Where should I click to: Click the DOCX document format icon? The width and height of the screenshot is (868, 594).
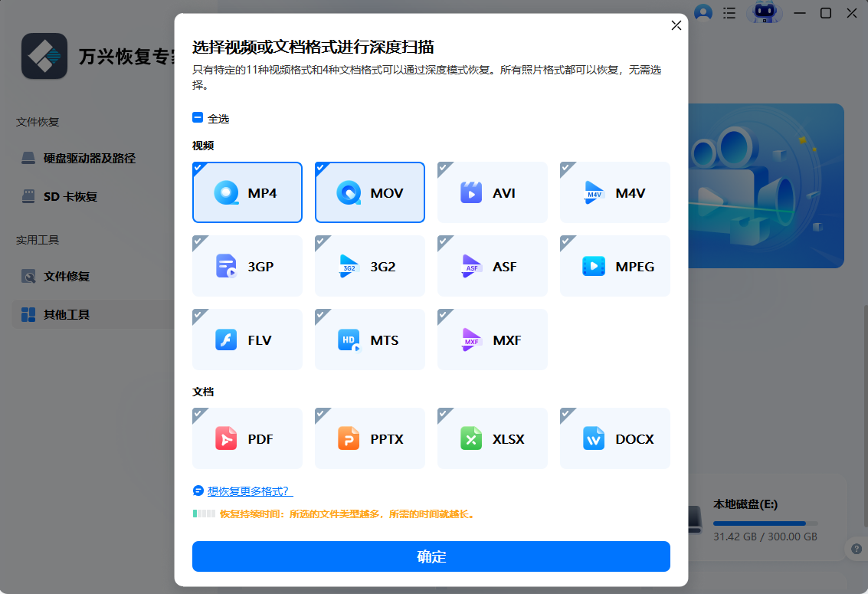coord(614,438)
